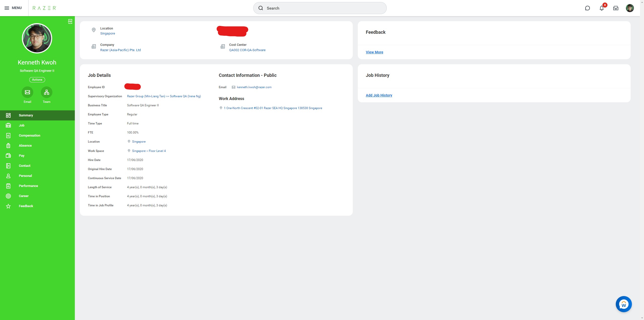View Kenneth Kwoh's large profile photo
The width and height of the screenshot is (644, 320).
point(37,38)
